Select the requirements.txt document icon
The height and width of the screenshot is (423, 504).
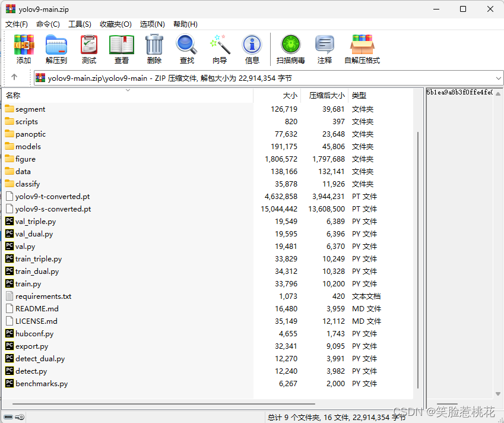point(9,296)
